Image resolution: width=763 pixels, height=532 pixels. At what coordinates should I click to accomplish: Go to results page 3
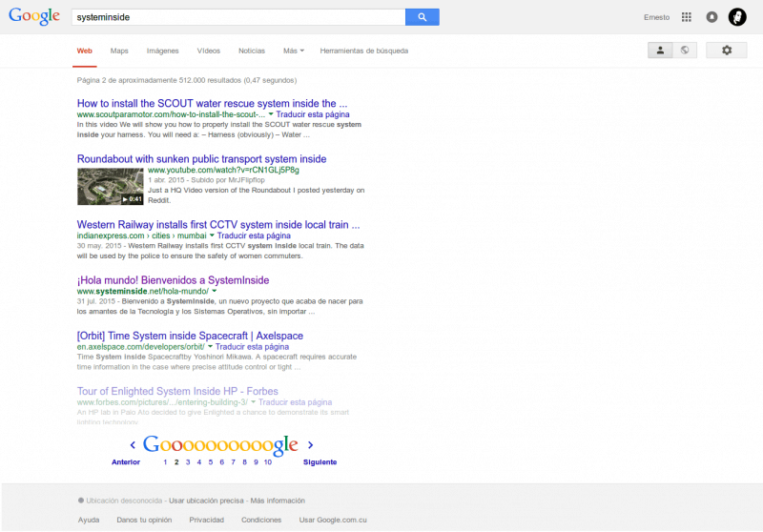pos(188,462)
